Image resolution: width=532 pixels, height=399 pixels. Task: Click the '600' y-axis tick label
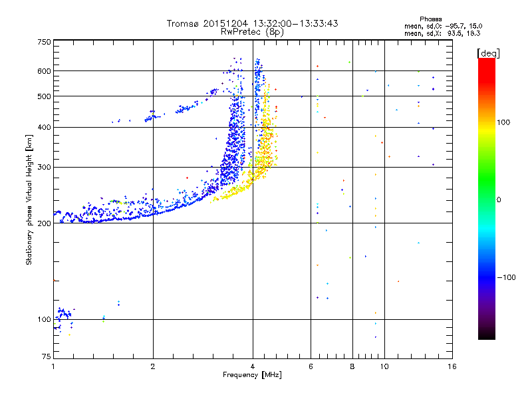45,71
